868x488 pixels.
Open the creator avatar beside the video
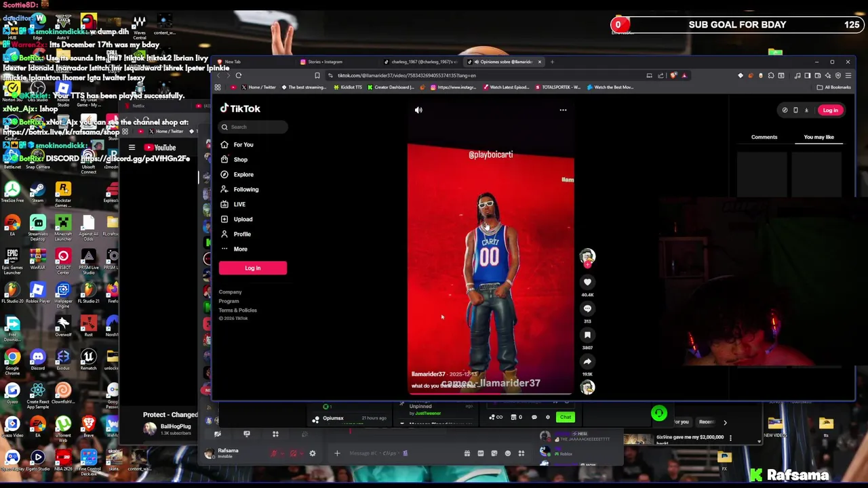(587, 256)
